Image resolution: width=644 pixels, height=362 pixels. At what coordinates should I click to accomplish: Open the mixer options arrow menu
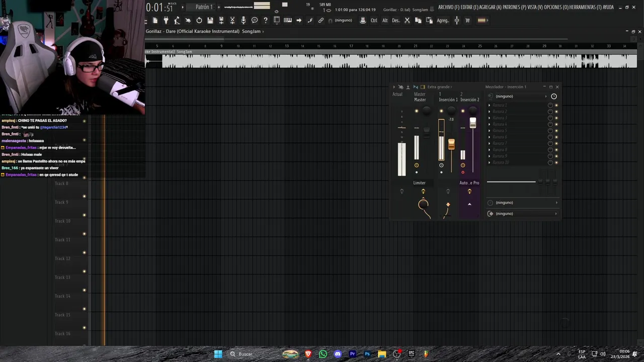click(x=394, y=87)
